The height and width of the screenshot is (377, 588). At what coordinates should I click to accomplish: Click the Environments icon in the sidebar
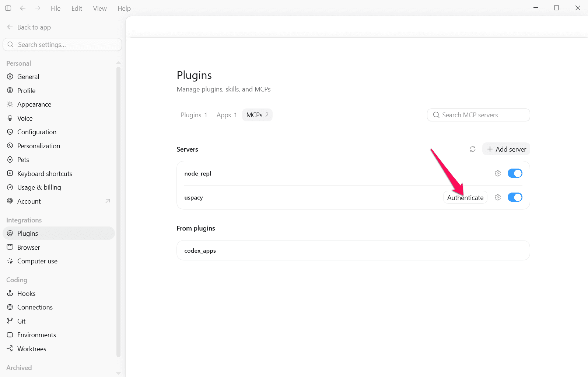point(10,335)
